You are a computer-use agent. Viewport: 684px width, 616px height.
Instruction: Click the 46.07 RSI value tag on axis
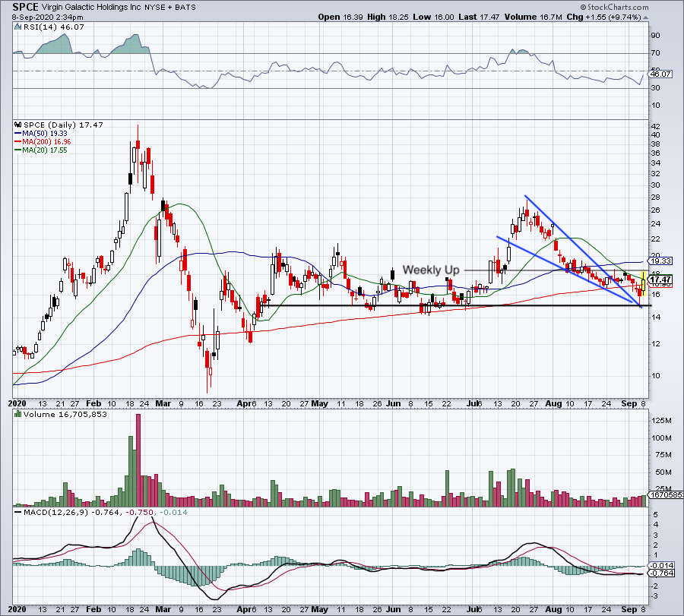pyautogui.click(x=660, y=74)
